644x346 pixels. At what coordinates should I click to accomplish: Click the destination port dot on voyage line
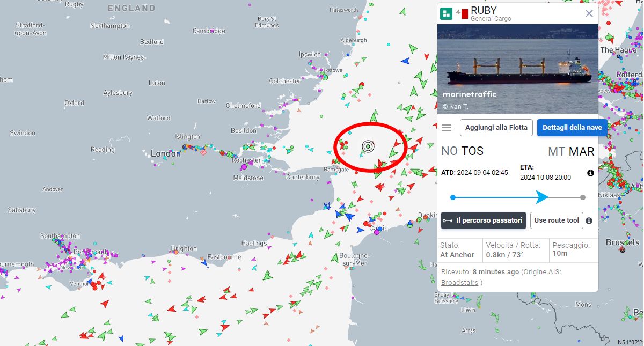click(x=583, y=197)
